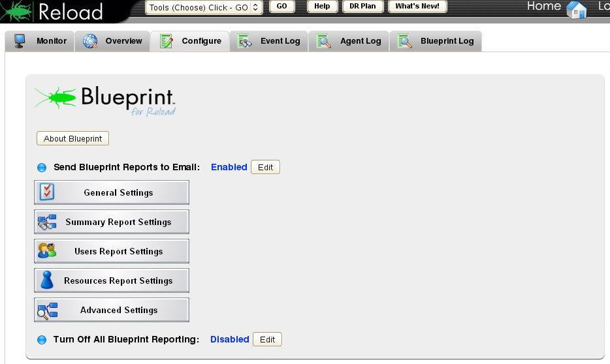Switch to the Overview tab

(x=112, y=41)
